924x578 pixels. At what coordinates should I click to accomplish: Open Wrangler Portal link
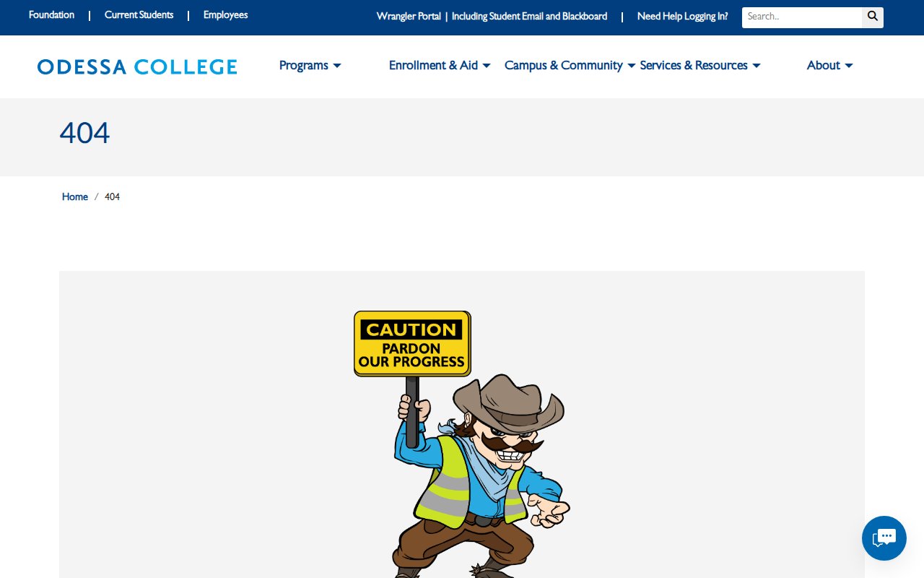(409, 17)
